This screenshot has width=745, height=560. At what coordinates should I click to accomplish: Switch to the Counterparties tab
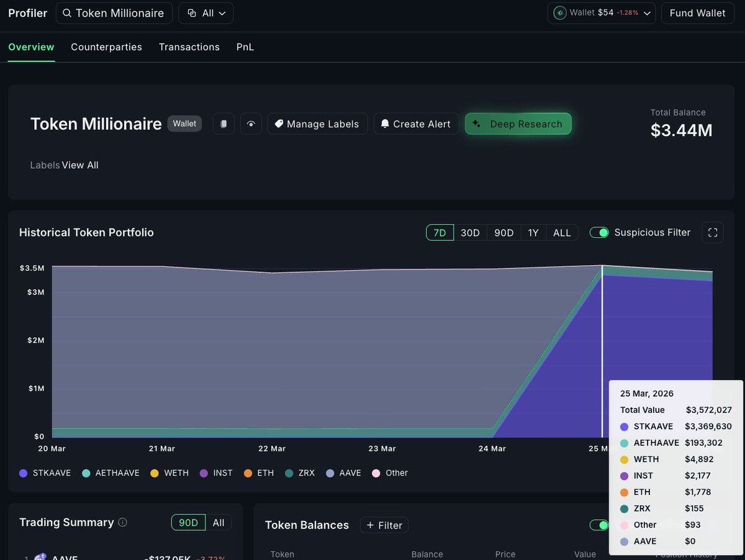(x=106, y=47)
